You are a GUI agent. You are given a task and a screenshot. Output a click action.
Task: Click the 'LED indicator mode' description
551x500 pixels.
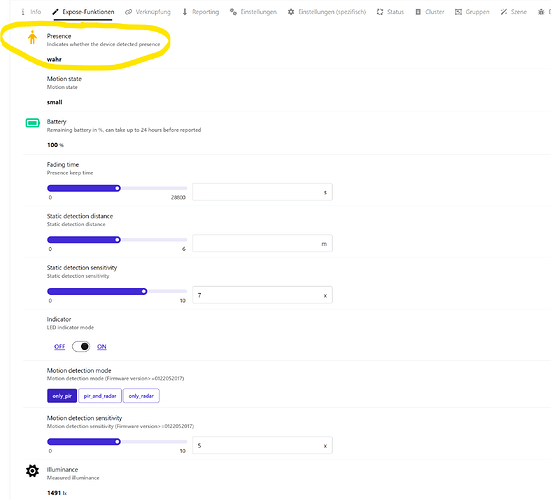pos(70,327)
